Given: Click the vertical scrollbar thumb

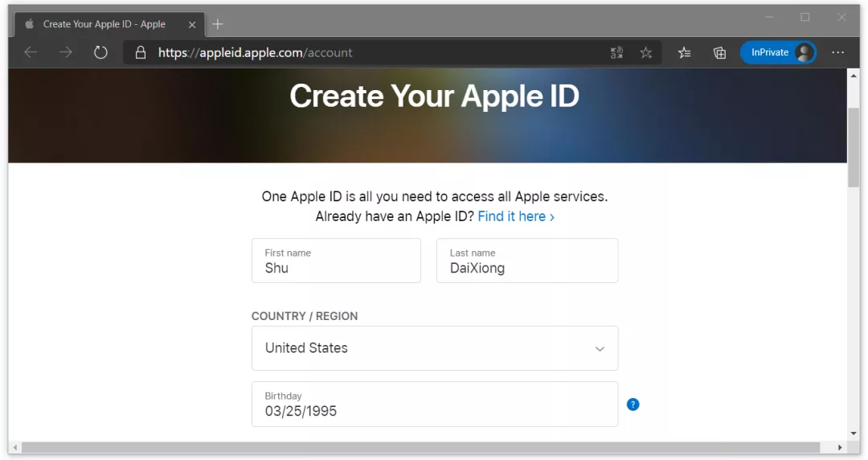Looking at the screenshot, I should pyautogui.click(x=853, y=147).
